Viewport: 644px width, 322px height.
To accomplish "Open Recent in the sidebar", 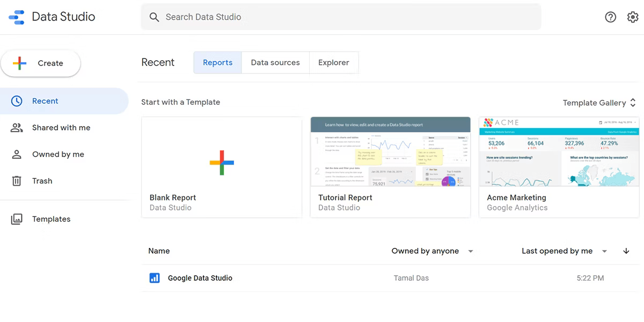I will (64, 101).
